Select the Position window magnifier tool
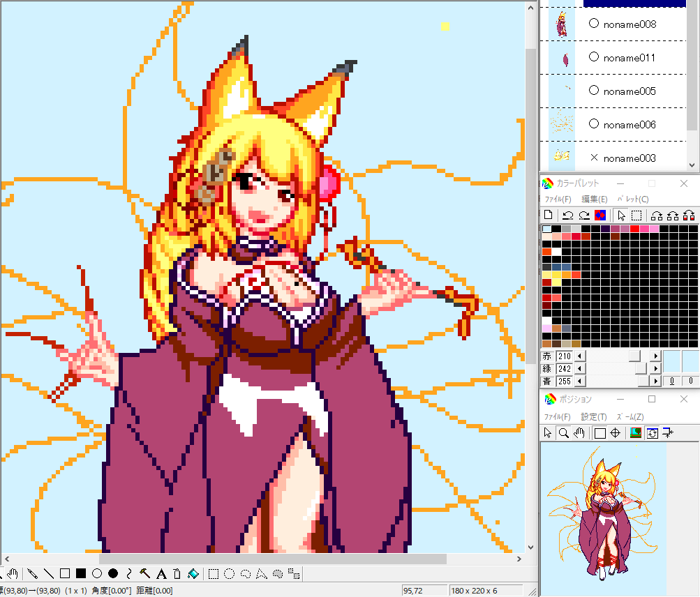Viewport: 700px width, 597px height. coord(564,433)
